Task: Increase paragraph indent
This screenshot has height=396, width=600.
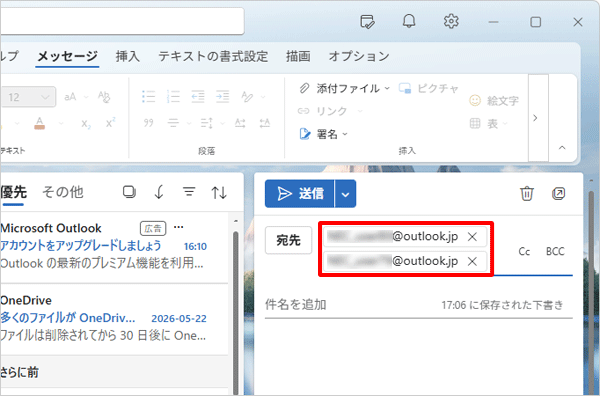Action: (222, 97)
